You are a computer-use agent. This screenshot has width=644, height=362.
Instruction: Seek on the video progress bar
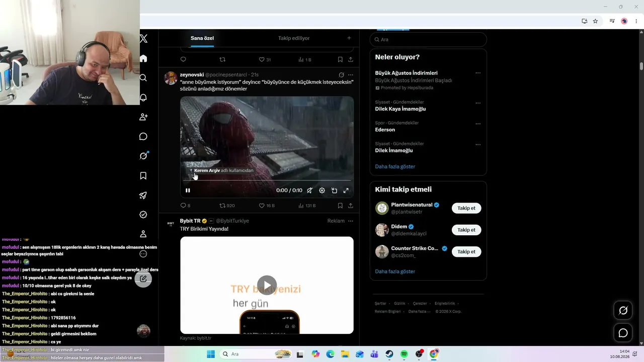267,180
